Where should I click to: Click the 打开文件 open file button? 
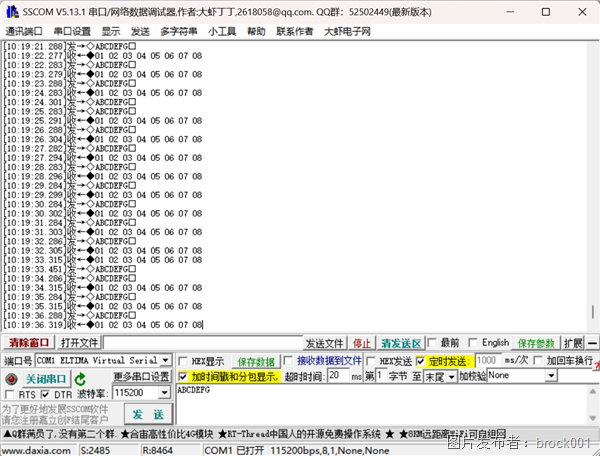80,343
